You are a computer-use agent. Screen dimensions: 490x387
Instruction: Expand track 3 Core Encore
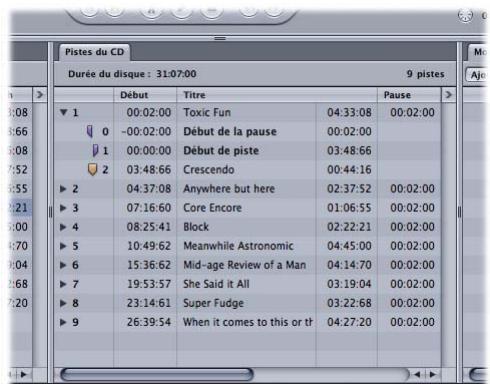63,208
